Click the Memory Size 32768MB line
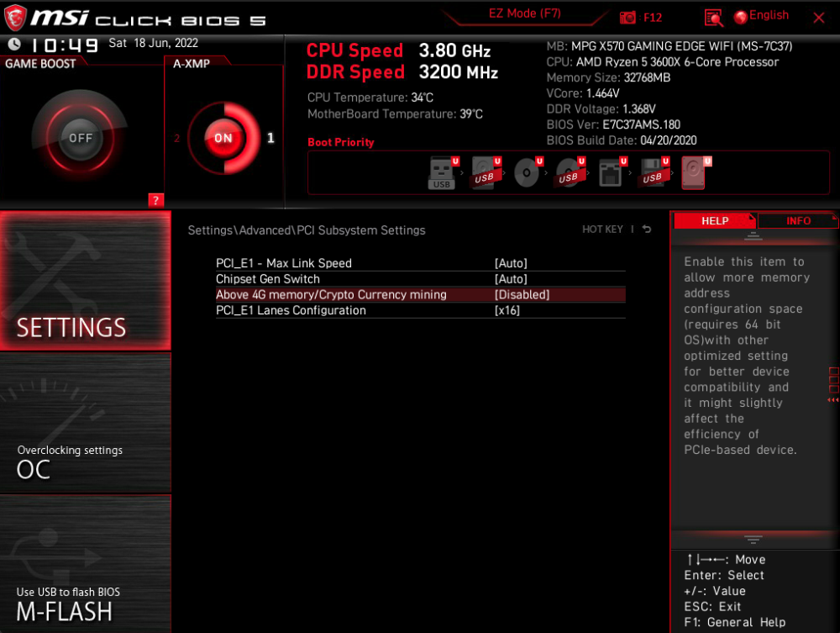Viewport: 840px width, 633px height. click(x=608, y=77)
